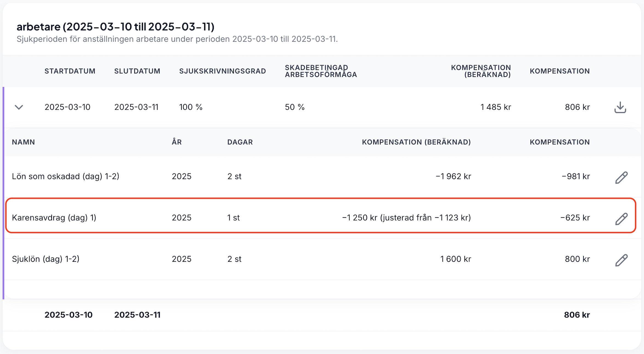Select the Lön som oskadad (dag) 1-2) cell
Viewport: 644px width, 354px height.
(x=66, y=176)
